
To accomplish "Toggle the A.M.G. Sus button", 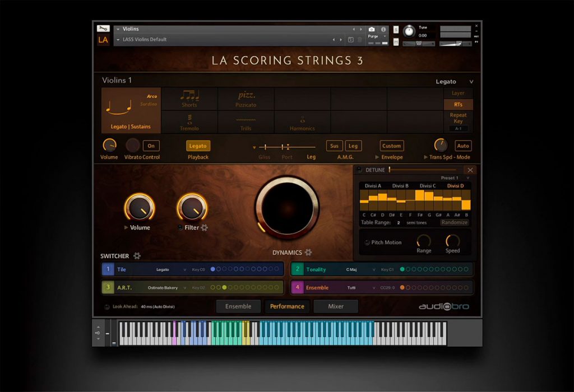I will (x=334, y=146).
